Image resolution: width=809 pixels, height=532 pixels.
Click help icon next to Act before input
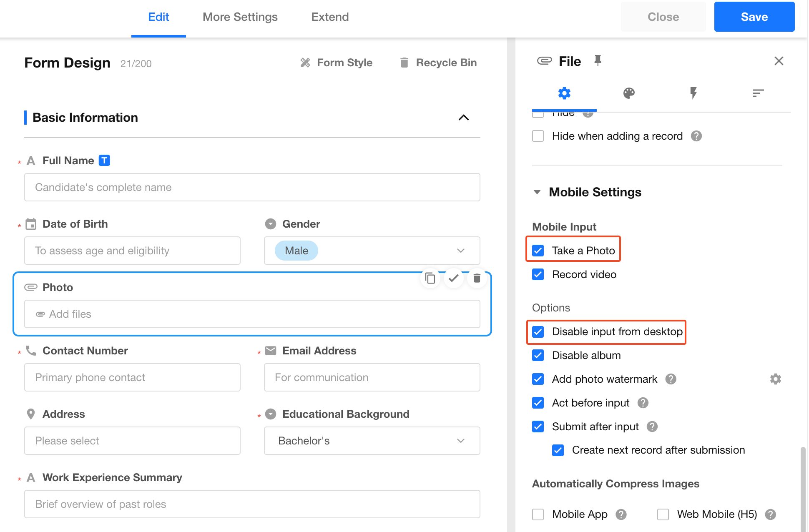point(643,403)
